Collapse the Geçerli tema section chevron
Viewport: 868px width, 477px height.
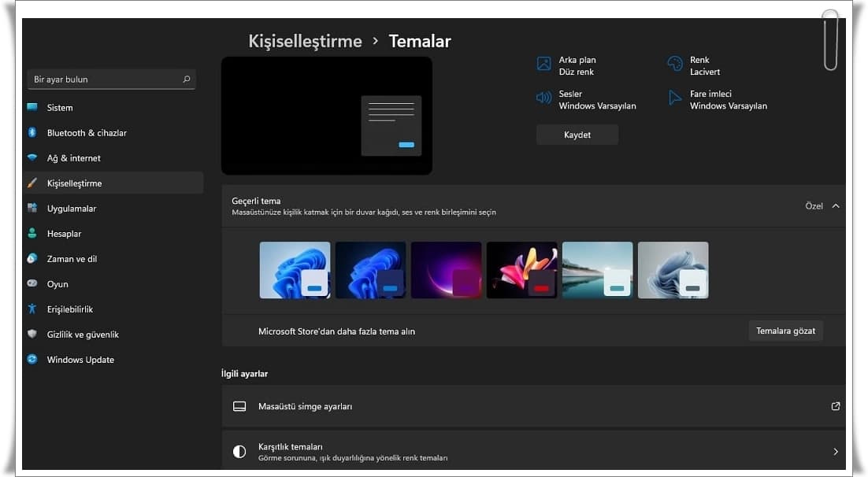click(x=836, y=206)
